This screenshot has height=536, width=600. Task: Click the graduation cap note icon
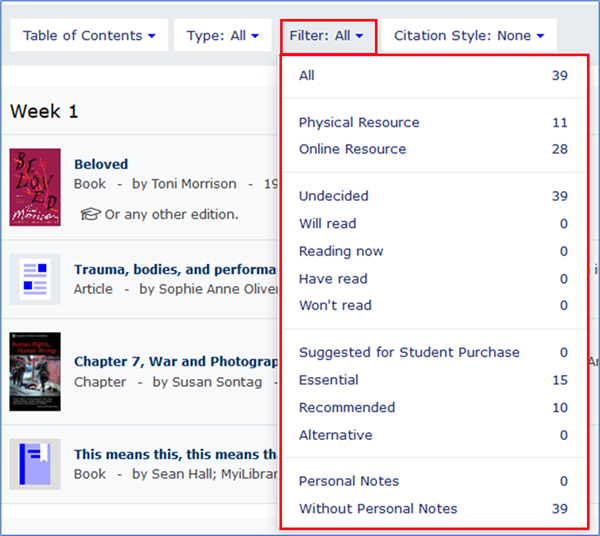pos(91,214)
